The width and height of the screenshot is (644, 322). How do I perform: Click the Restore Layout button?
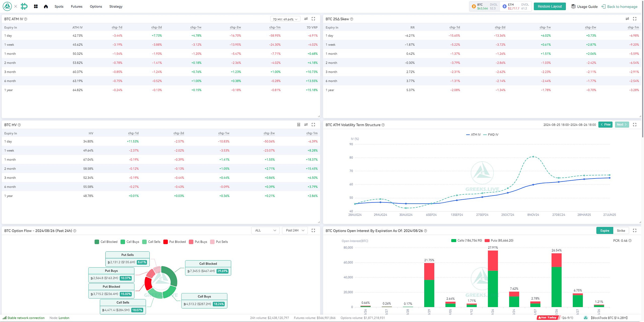(x=550, y=6)
